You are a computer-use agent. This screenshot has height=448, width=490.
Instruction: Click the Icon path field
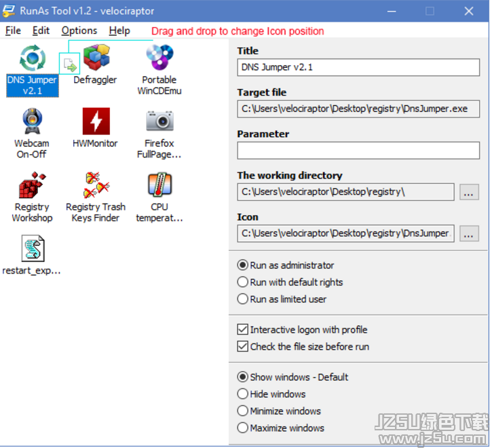pyautogui.click(x=345, y=234)
